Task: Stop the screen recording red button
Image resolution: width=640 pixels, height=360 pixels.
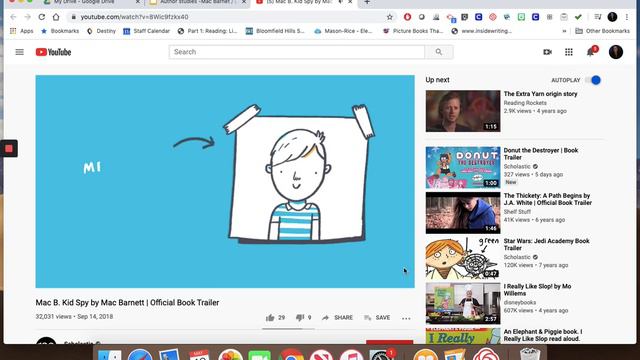Action: [9, 149]
